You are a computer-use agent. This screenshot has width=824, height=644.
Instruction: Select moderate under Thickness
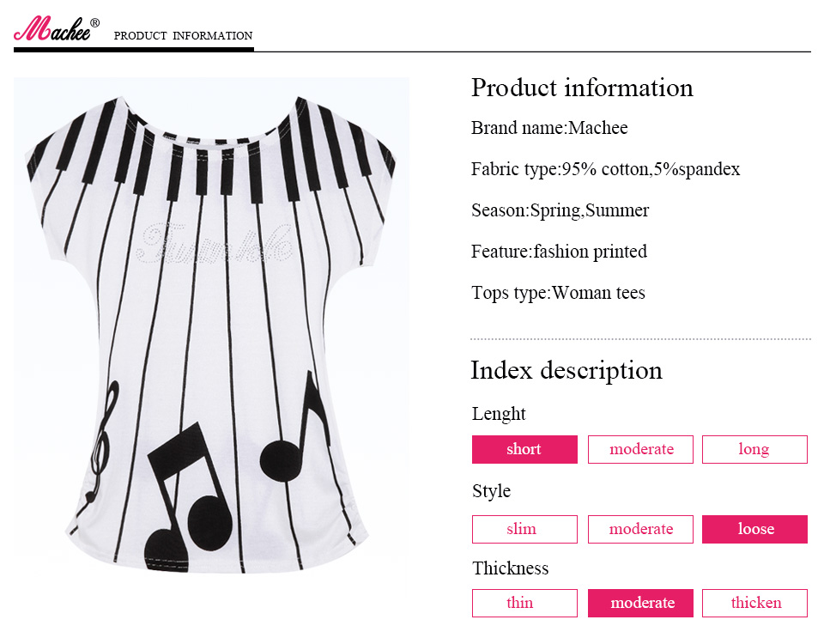(640, 603)
